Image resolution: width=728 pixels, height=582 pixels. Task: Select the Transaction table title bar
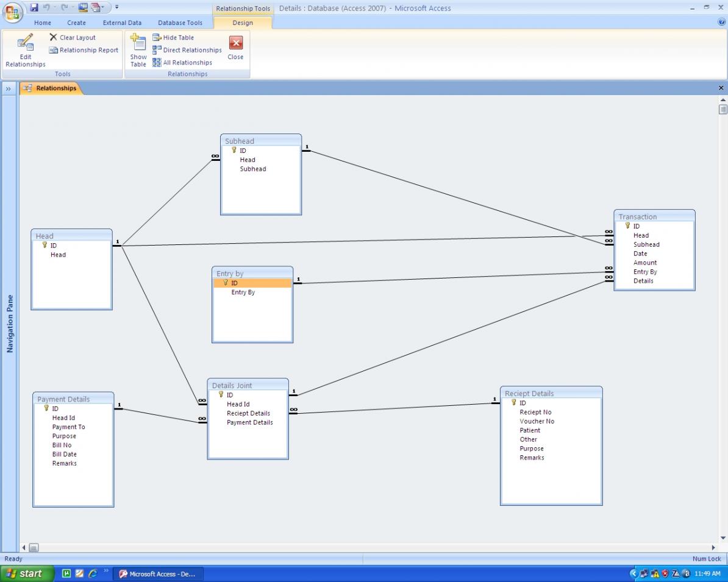coord(654,216)
